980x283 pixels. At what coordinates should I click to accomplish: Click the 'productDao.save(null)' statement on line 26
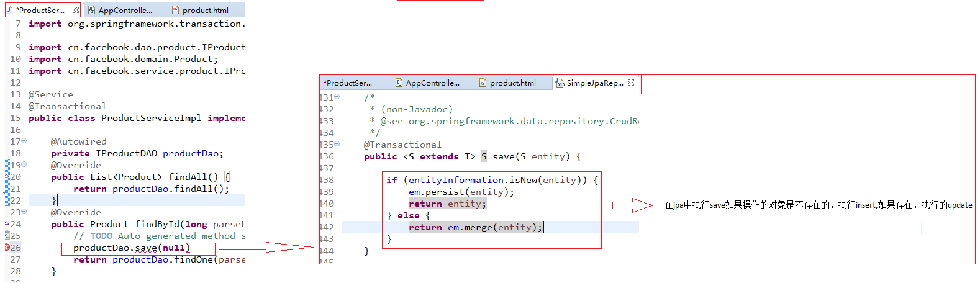(132, 248)
